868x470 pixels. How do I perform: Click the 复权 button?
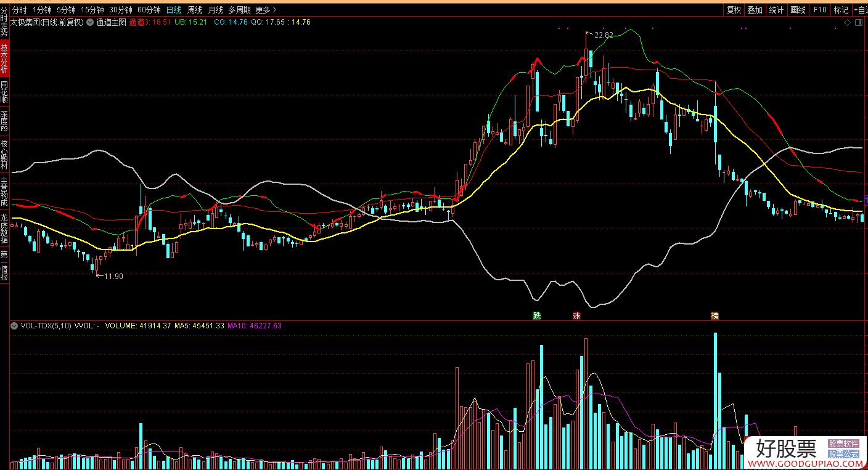[x=734, y=10]
